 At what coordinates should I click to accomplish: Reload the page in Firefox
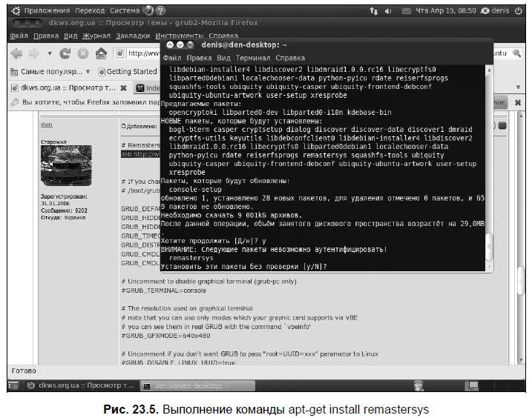(x=65, y=53)
